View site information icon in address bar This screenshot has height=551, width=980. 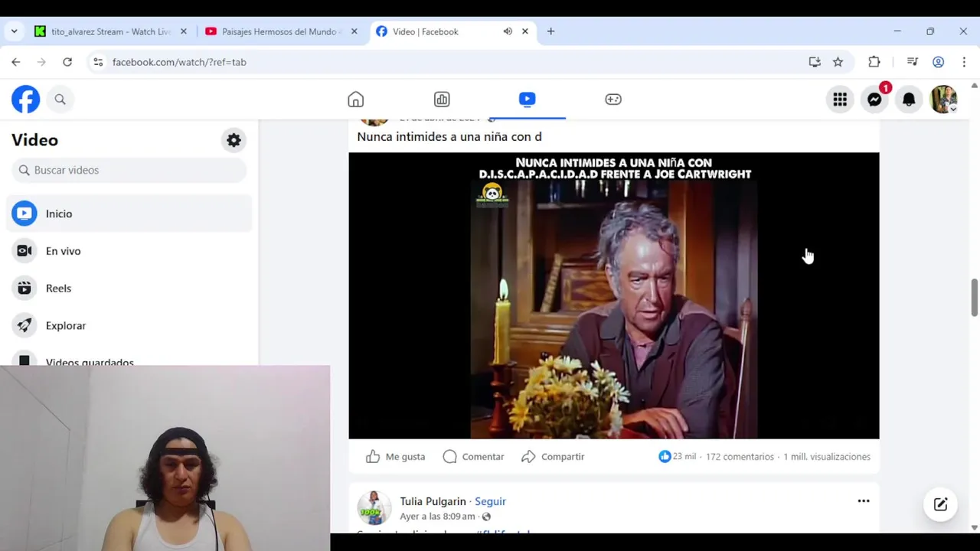point(98,62)
